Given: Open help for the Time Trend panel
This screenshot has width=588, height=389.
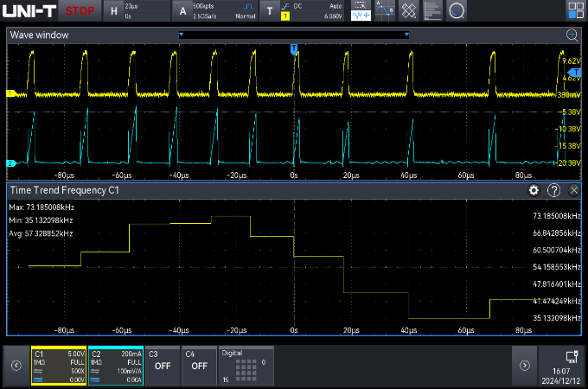Looking at the screenshot, I should coord(554,190).
